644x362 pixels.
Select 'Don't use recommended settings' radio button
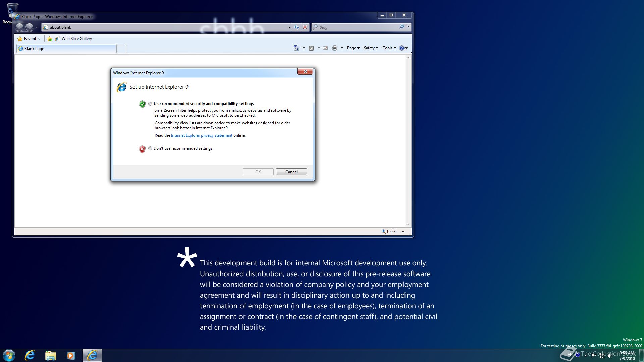150,148
